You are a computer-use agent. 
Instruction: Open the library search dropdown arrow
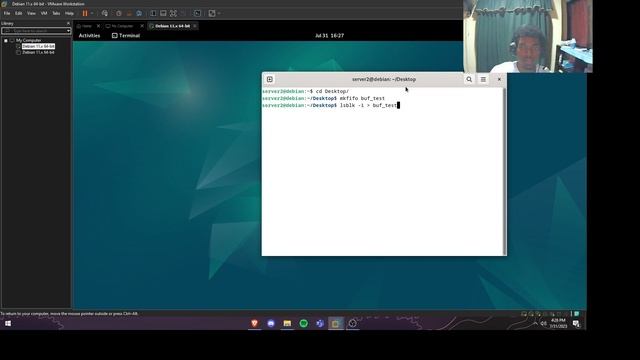click(x=68, y=31)
